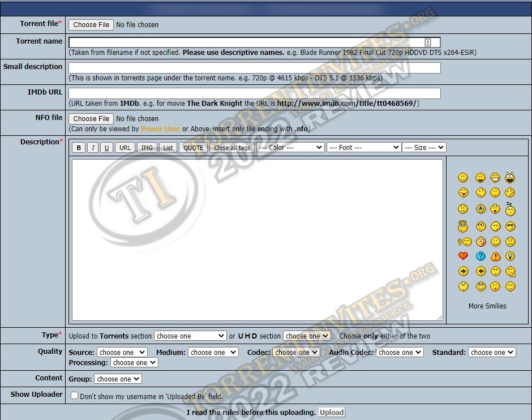Insert the orange exclamation warning smiley
The width and height of the screenshot is (532, 420).
(x=495, y=256)
